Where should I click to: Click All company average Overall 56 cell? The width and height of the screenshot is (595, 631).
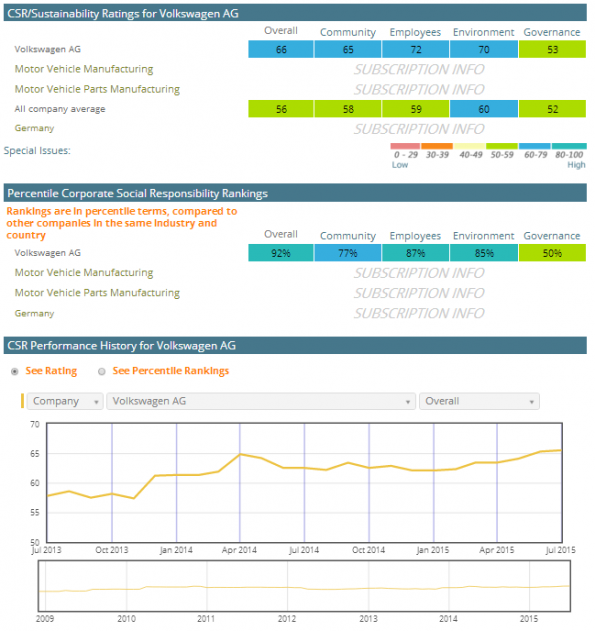281,109
